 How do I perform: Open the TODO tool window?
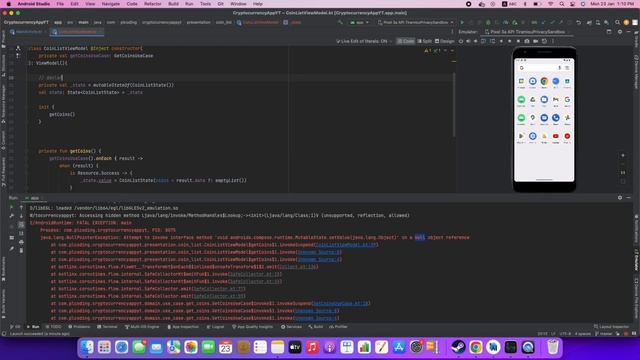pyautogui.click(x=53, y=327)
